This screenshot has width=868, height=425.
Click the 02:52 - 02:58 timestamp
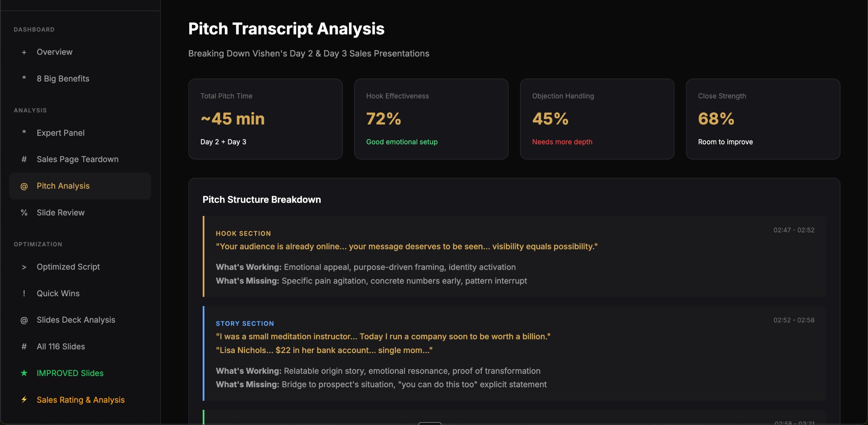pos(794,320)
